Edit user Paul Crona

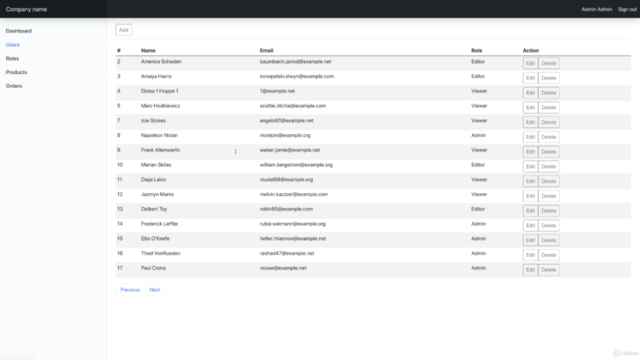[530, 270]
